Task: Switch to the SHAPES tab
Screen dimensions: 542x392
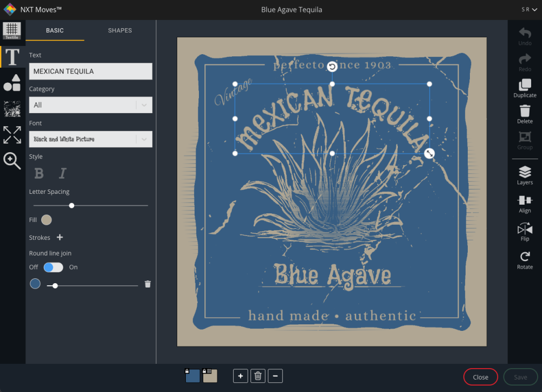Action: point(120,30)
